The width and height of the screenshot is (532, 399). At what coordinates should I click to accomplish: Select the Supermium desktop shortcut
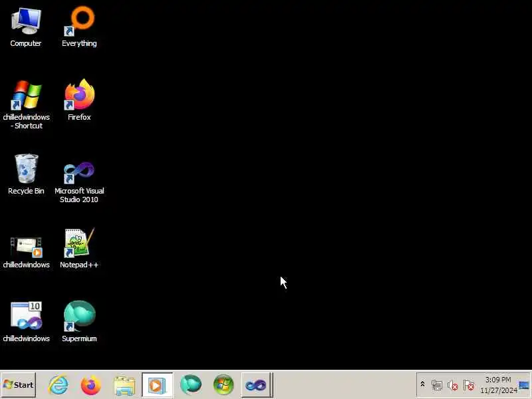[x=79, y=322]
